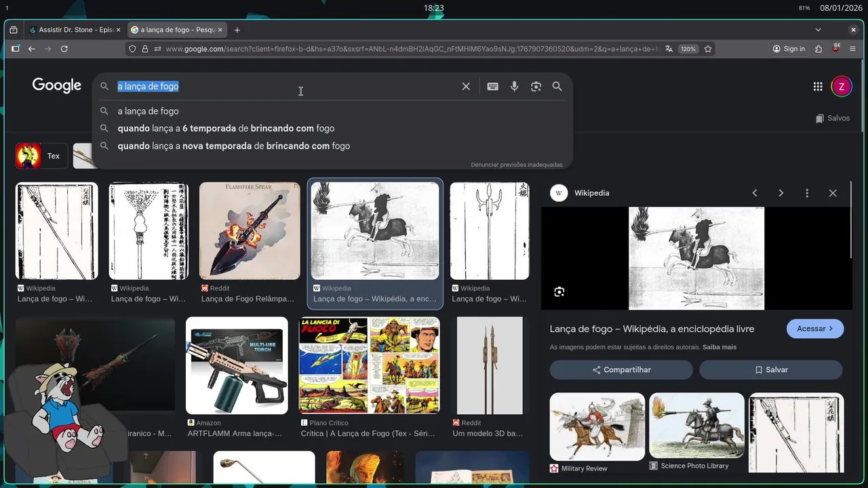Open page zoom level 120% indicator
868x488 pixels.
688,49
